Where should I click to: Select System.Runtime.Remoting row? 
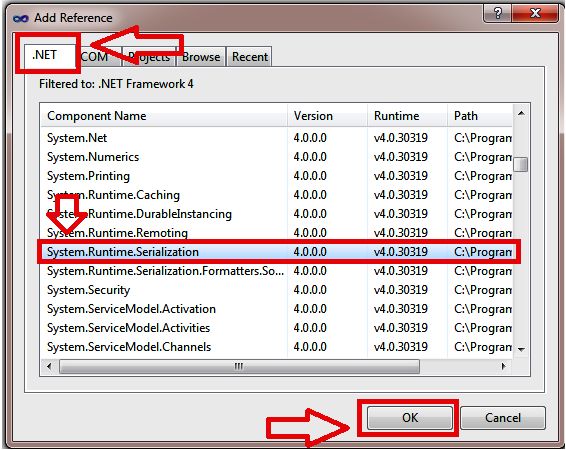277,233
